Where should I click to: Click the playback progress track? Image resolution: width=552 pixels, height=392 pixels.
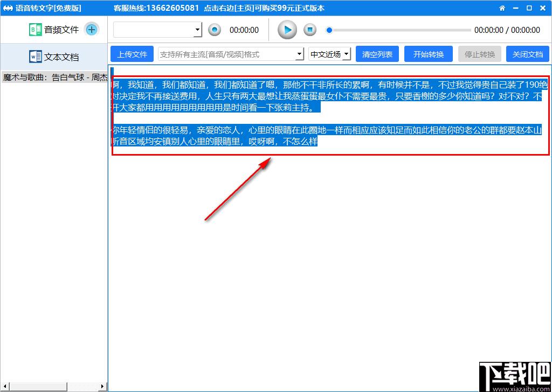(x=399, y=30)
